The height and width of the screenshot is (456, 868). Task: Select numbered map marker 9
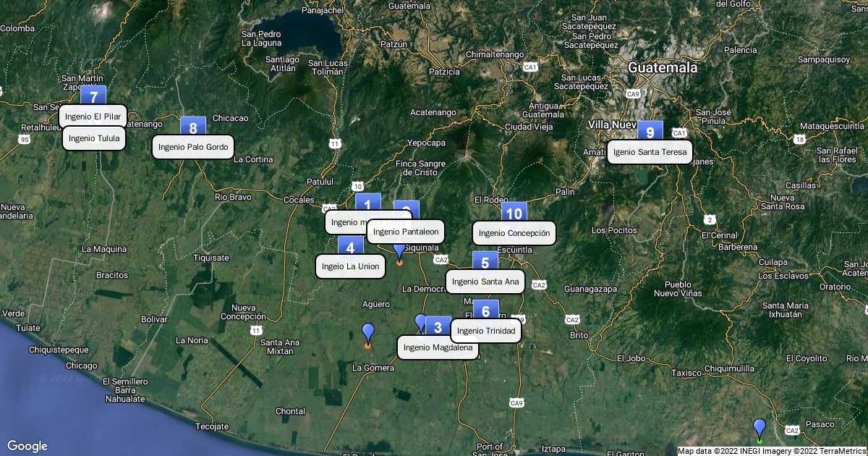pos(650,131)
